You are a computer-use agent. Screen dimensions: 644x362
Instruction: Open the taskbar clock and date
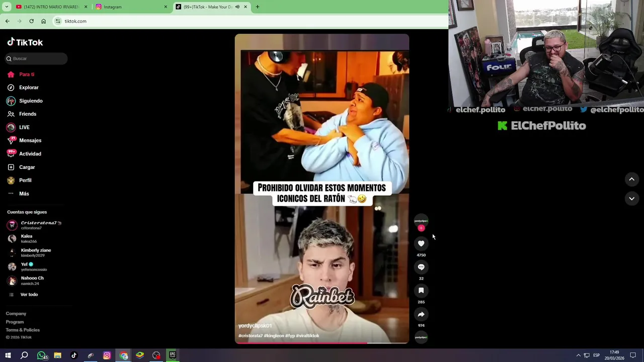pos(614,355)
